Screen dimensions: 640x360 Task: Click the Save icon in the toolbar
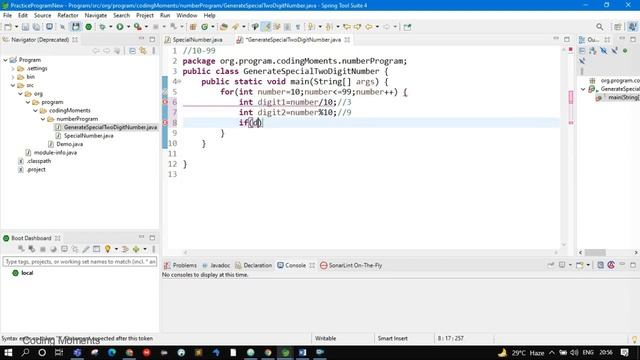[25, 27]
